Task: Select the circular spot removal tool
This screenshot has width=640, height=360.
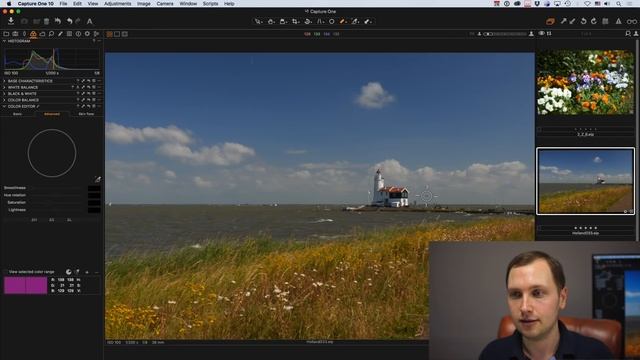Action: (331, 21)
